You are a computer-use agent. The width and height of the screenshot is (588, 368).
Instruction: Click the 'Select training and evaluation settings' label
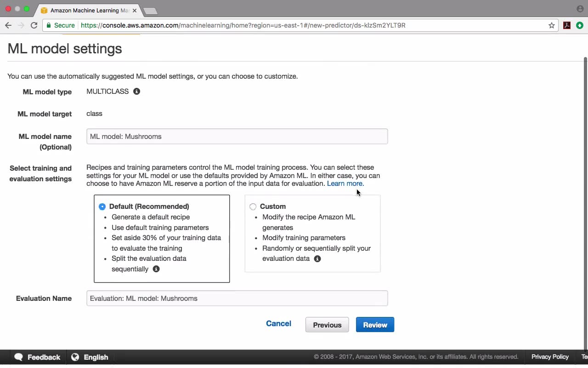click(40, 174)
